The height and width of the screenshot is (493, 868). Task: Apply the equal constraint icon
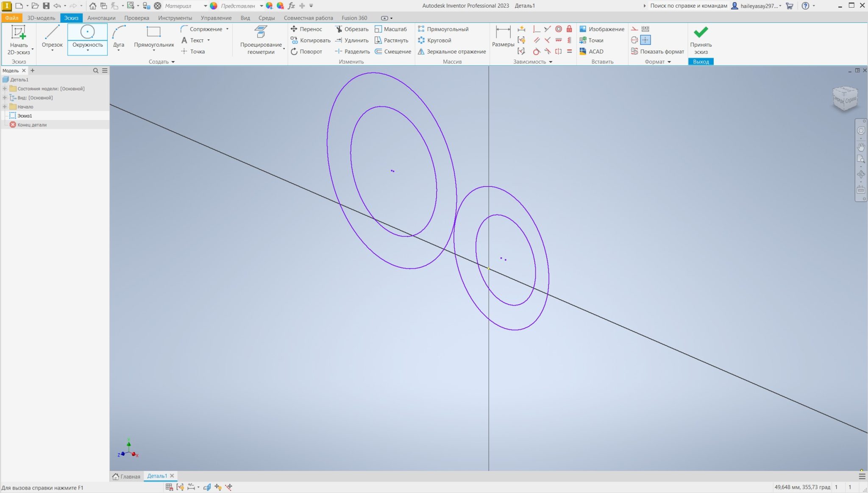[x=570, y=52]
